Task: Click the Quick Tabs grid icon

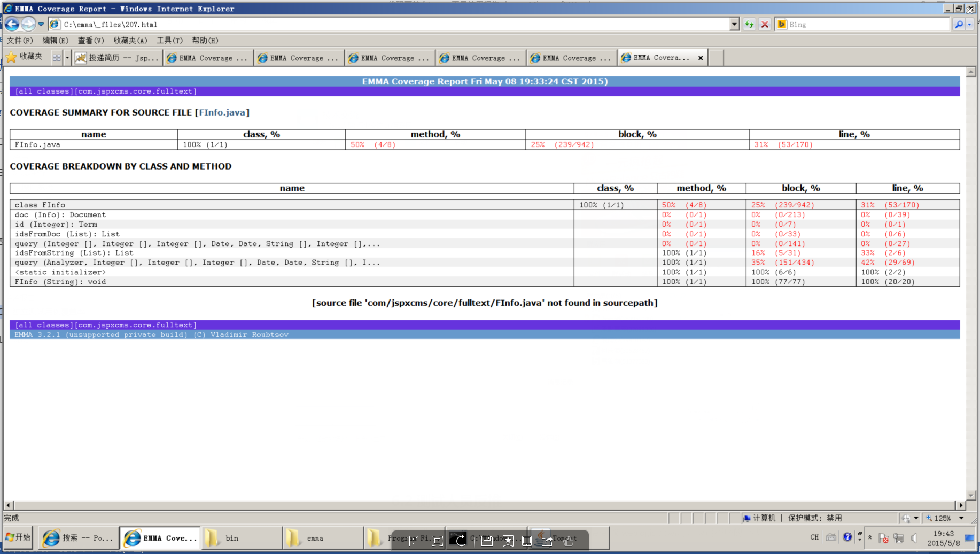Action: tap(56, 58)
